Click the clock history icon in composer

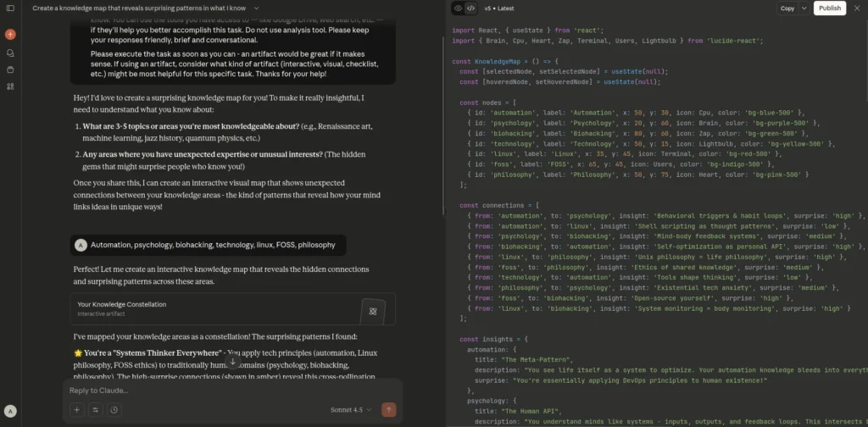pos(114,410)
